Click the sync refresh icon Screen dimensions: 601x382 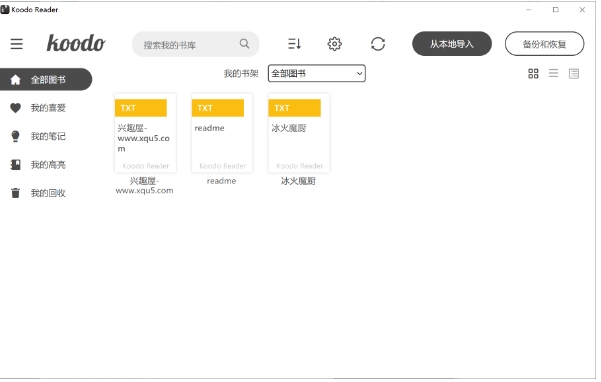click(378, 44)
